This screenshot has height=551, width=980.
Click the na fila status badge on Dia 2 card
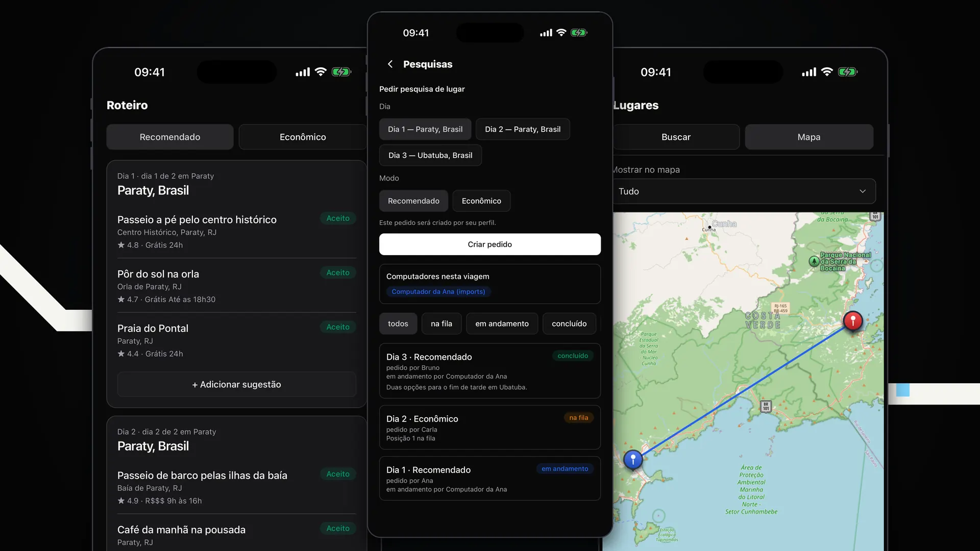(x=579, y=417)
